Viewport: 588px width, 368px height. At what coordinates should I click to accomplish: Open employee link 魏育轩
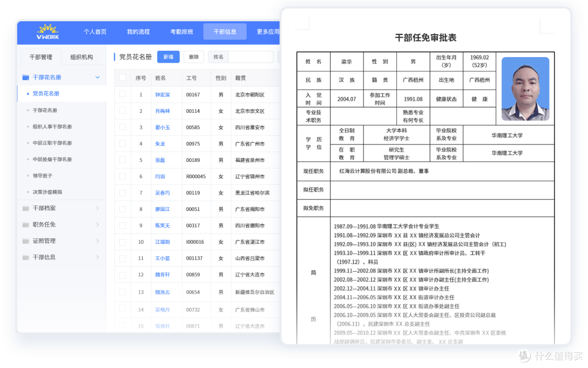pyautogui.click(x=162, y=274)
